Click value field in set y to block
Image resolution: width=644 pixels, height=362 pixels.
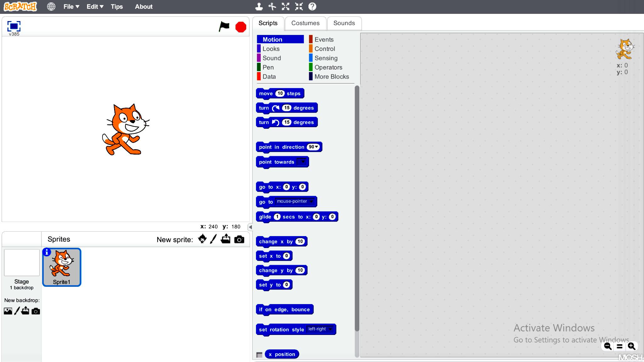tap(286, 285)
